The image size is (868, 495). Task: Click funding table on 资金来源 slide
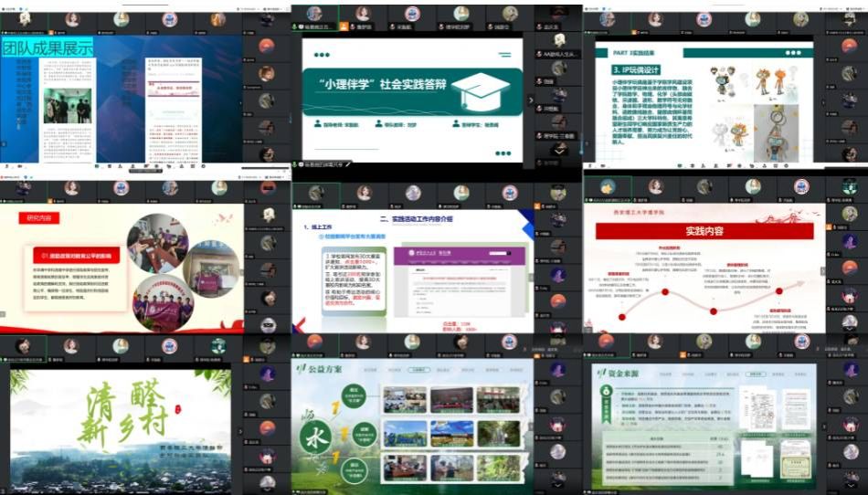(669, 458)
